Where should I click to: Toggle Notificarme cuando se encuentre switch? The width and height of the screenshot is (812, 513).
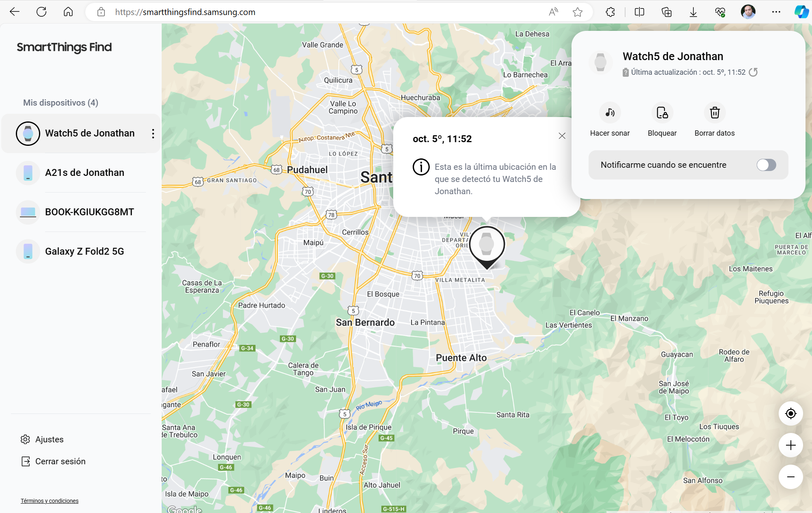pyautogui.click(x=766, y=165)
